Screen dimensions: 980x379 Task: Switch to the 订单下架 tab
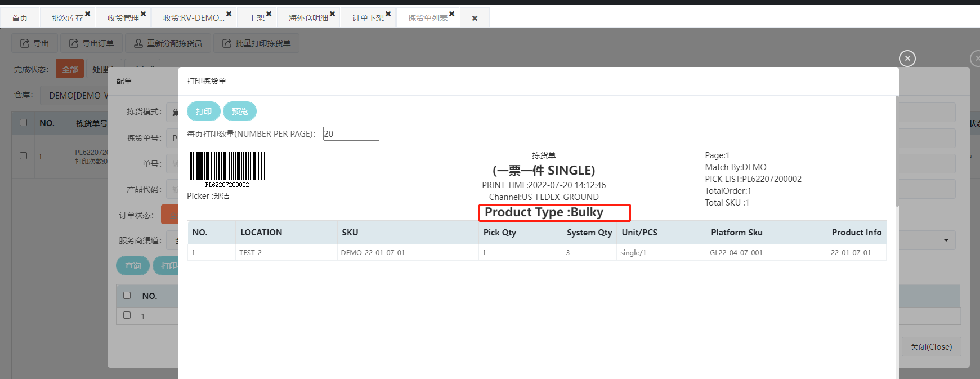pos(368,18)
